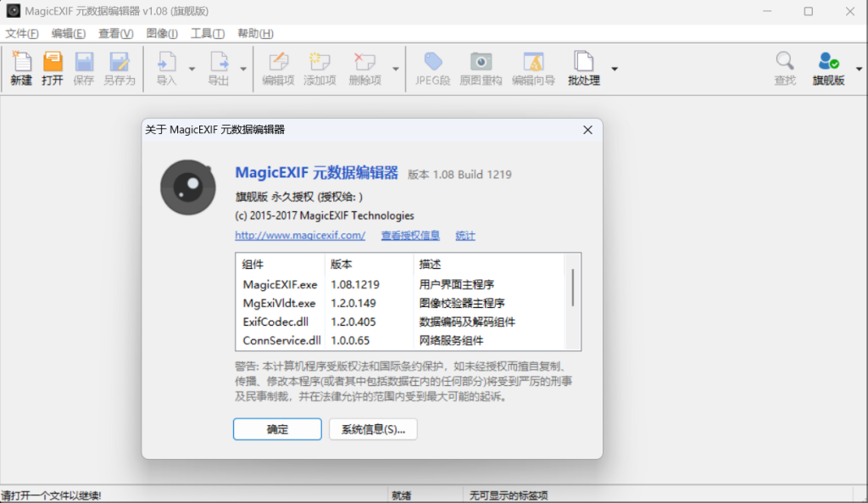Expand the 导入 import dropdown arrow
Screen dimensions: 868x503
pos(191,70)
